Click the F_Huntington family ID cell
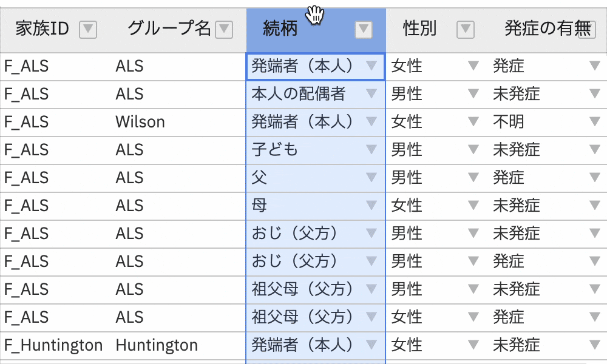 pyautogui.click(x=53, y=345)
